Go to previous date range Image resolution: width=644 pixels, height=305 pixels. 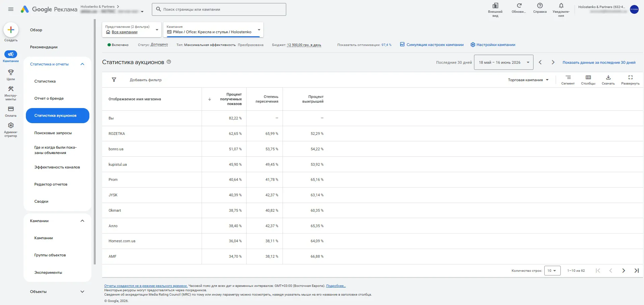[x=540, y=62]
